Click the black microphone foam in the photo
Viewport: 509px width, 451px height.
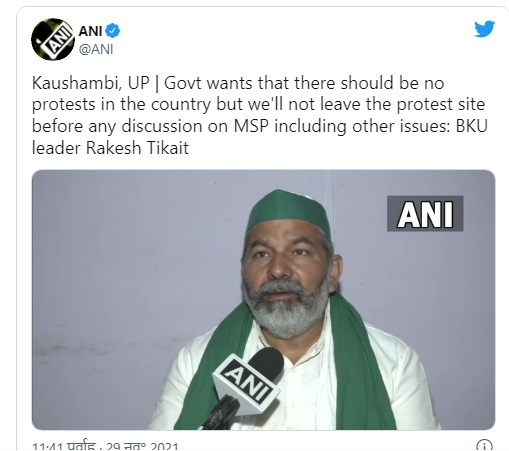pyautogui.click(x=266, y=364)
